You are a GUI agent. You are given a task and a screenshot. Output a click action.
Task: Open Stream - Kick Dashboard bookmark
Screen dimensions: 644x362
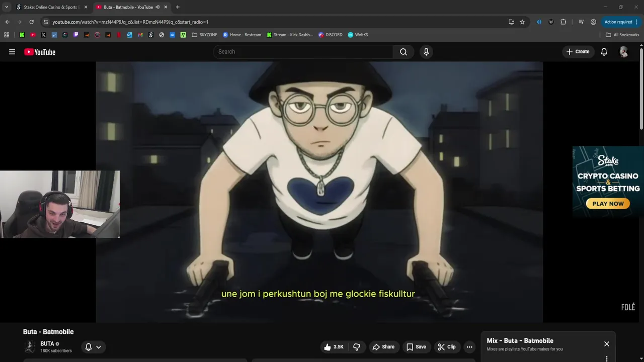(x=290, y=35)
